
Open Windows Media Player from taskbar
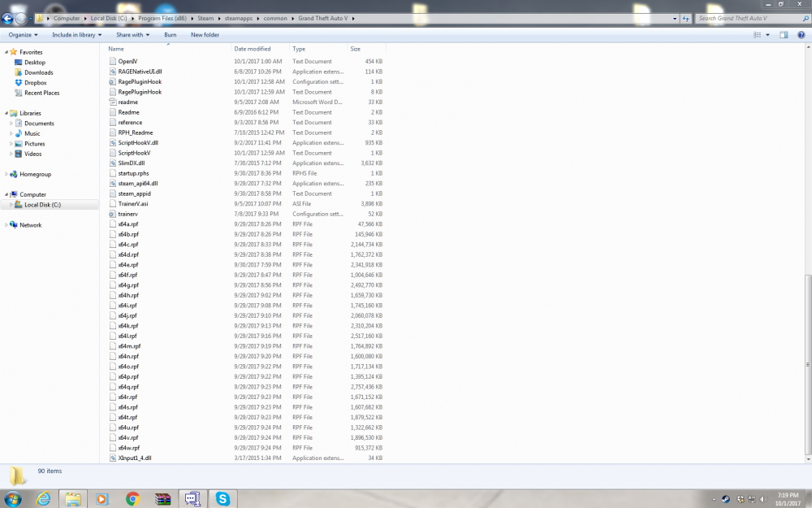pyautogui.click(x=102, y=499)
